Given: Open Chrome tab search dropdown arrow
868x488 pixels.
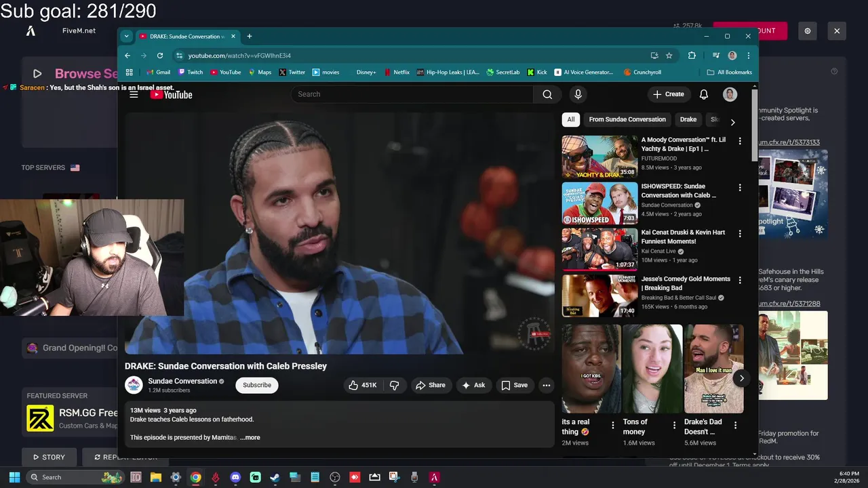Looking at the screenshot, I should [x=126, y=37].
